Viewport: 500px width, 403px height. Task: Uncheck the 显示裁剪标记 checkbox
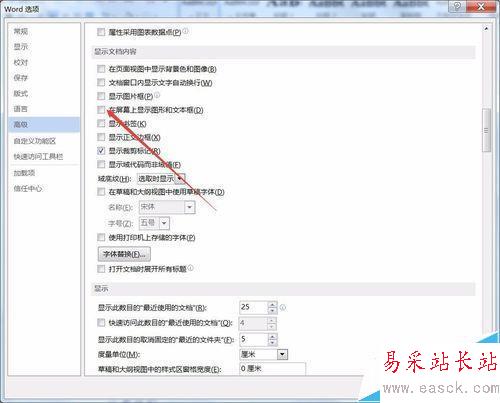101,151
